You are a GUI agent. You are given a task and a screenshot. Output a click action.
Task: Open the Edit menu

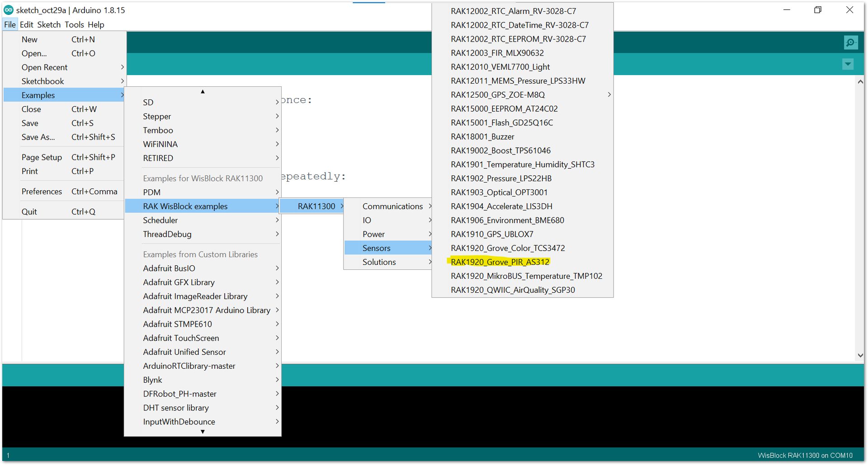[27, 24]
